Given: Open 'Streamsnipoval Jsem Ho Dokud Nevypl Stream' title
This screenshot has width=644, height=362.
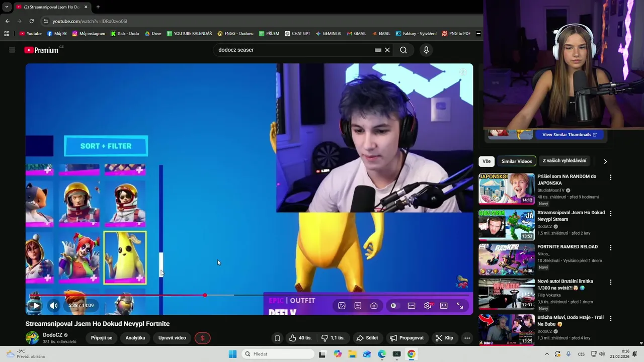Looking at the screenshot, I should 571,216.
